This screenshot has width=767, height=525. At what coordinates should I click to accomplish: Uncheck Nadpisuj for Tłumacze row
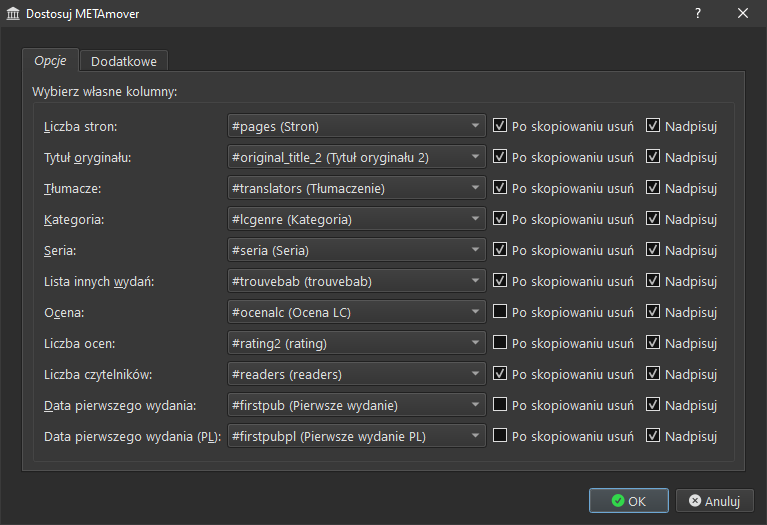click(x=653, y=188)
